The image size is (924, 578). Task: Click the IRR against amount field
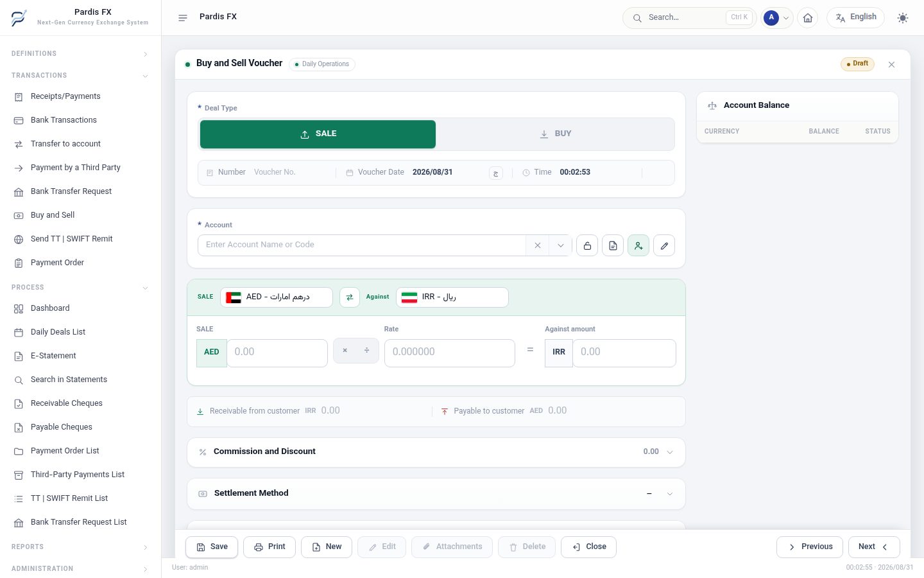[624, 353]
